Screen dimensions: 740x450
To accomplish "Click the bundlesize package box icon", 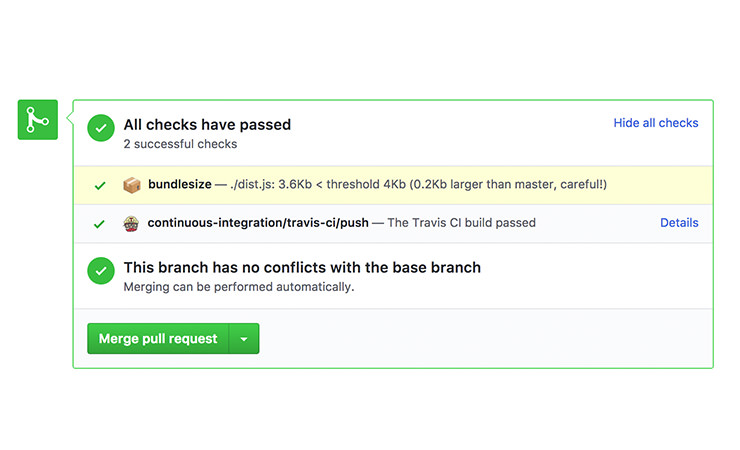I will click(131, 185).
